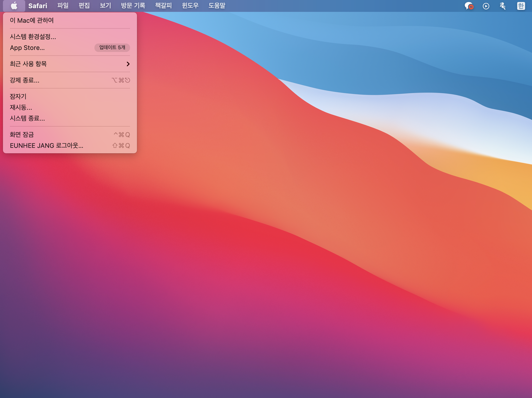The width and height of the screenshot is (532, 398).
Task: Click the 업데이트 5개 badge
Action: pos(112,47)
